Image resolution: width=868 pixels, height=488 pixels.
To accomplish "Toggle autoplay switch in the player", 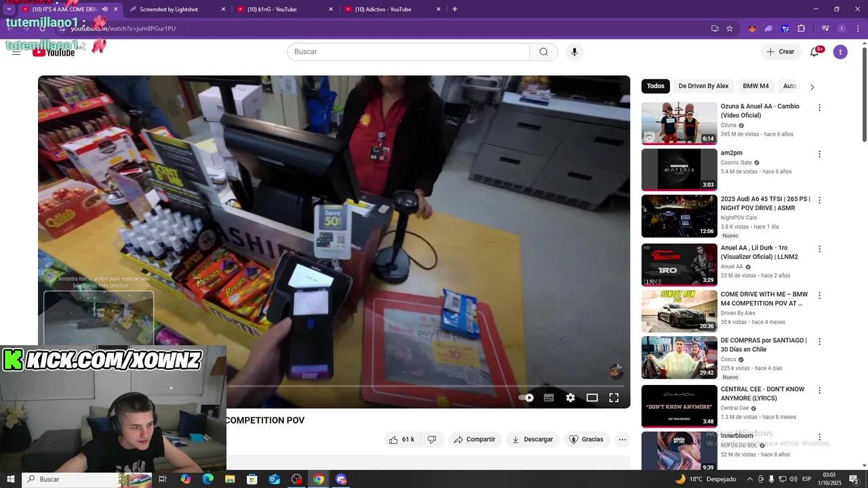I will pyautogui.click(x=526, y=398).
